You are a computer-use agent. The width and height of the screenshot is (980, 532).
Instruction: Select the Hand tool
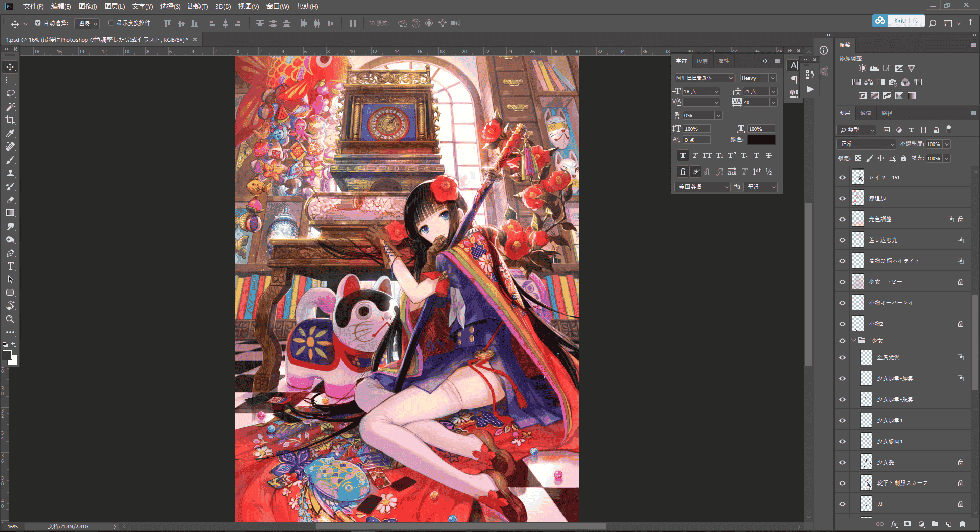coord(10,306)
